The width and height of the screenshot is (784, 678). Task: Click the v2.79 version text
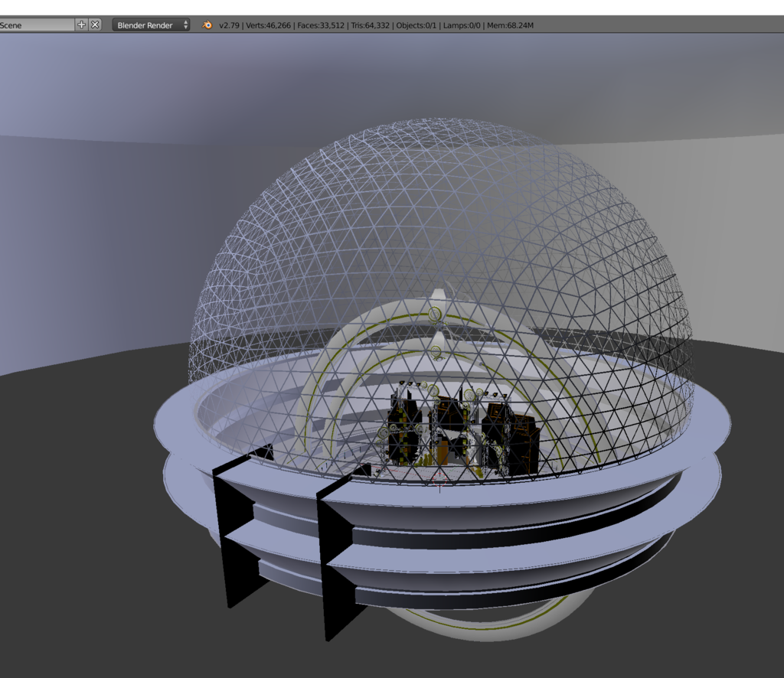coord(229,25)
